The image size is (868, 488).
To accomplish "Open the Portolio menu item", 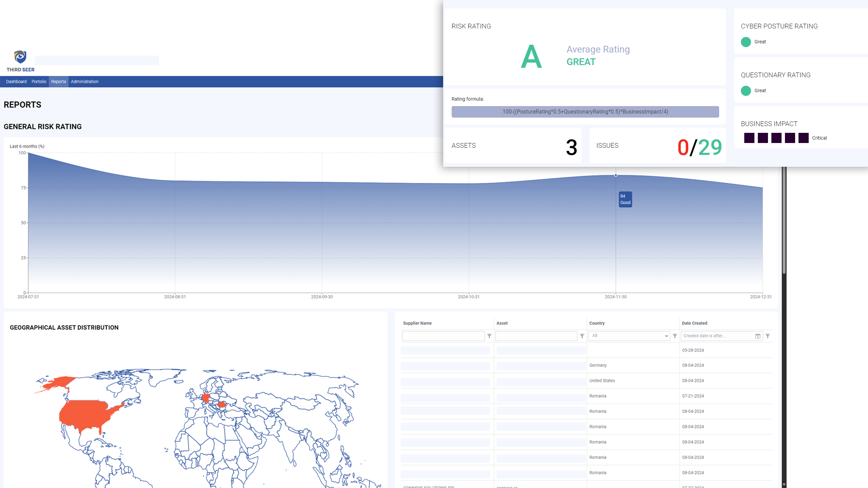I will (x=39, y=82).
